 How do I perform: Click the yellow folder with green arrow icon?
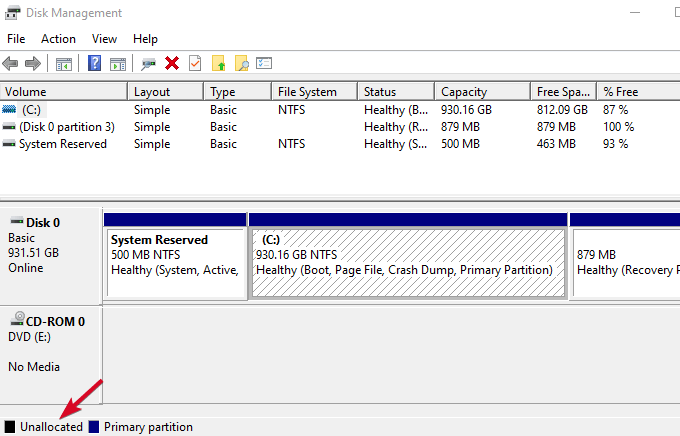pyautogui.click(x=219, y=63)
